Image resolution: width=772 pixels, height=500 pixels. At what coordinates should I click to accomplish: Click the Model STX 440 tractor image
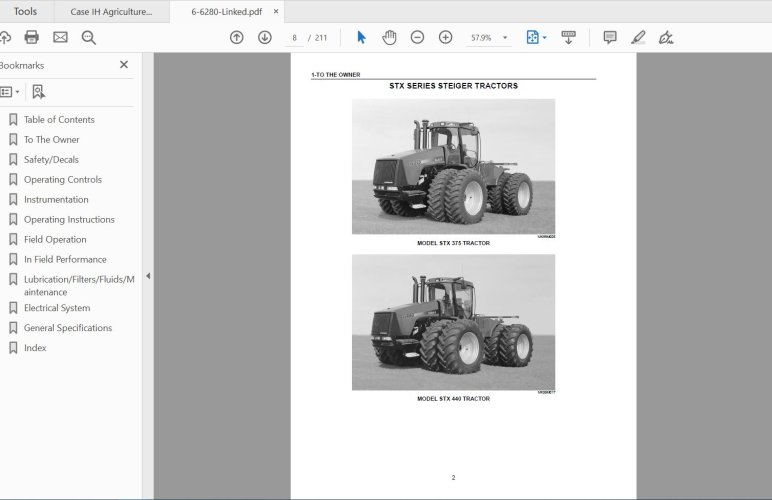[453, 322]
